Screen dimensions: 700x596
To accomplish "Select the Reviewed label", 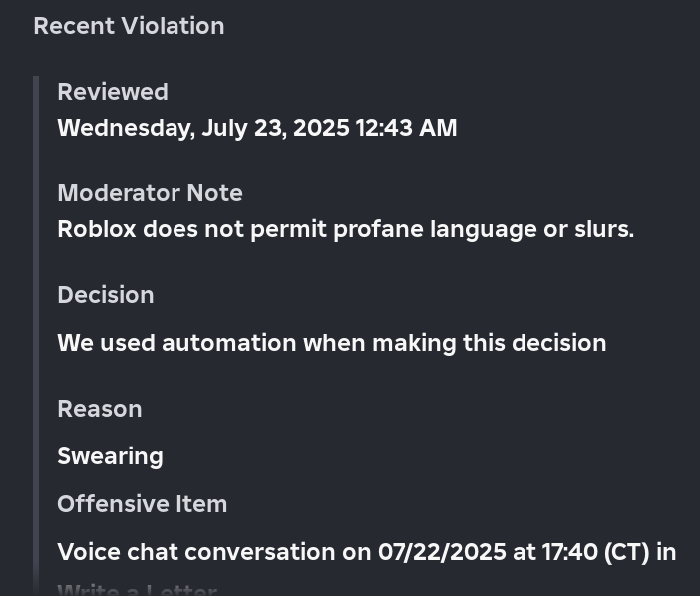I will (x=113, y=92).
